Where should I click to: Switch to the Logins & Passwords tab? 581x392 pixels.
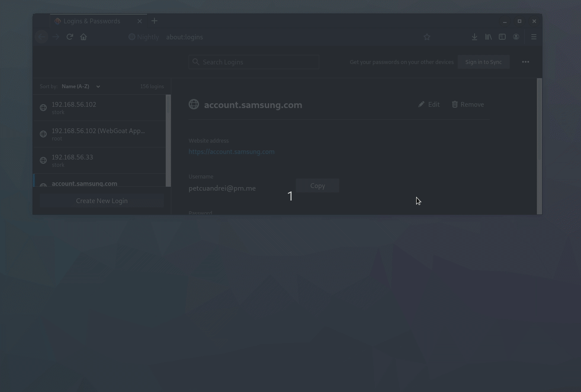(98, 21)
